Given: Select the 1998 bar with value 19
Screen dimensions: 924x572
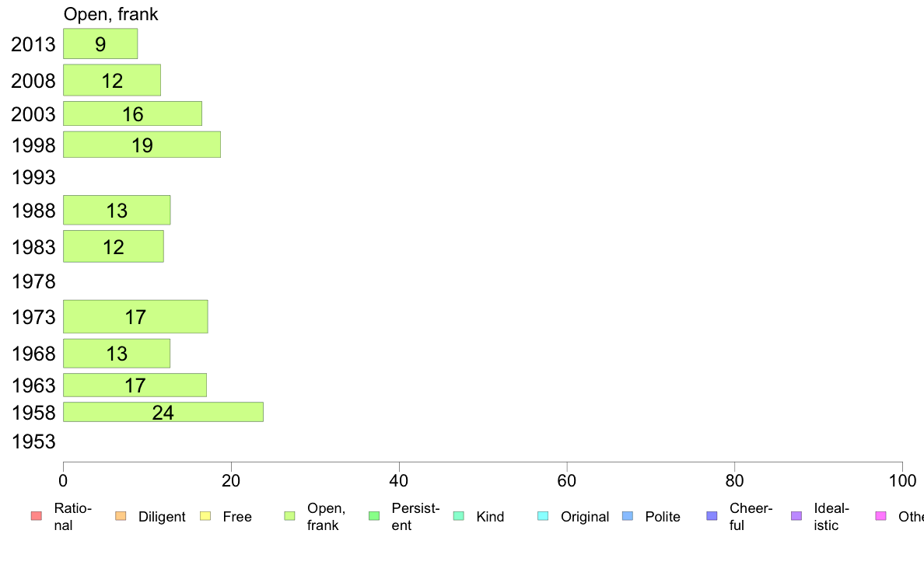Looking at the screenshot, I should (142, 145).
